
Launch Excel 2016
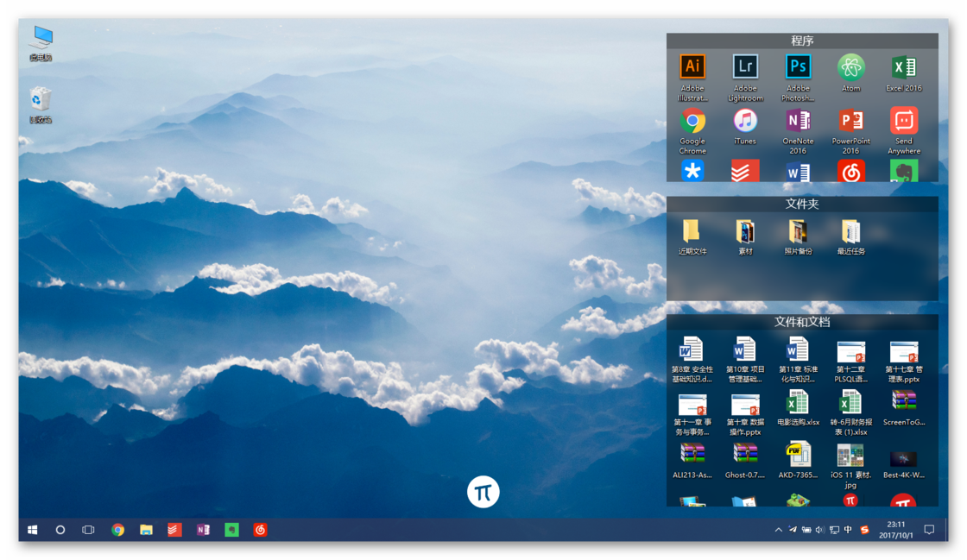tap(903, 66)
